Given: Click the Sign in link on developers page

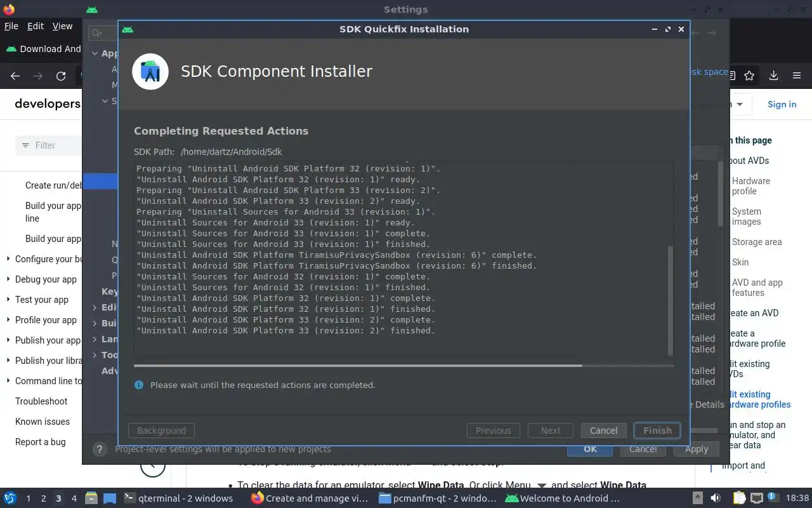Looking at the screenshot, I should [x=782, y=105].
